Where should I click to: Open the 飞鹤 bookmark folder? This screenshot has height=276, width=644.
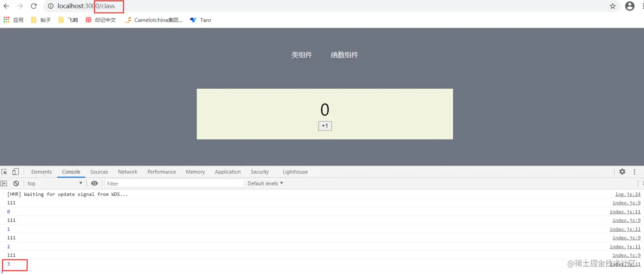[68, 20]
